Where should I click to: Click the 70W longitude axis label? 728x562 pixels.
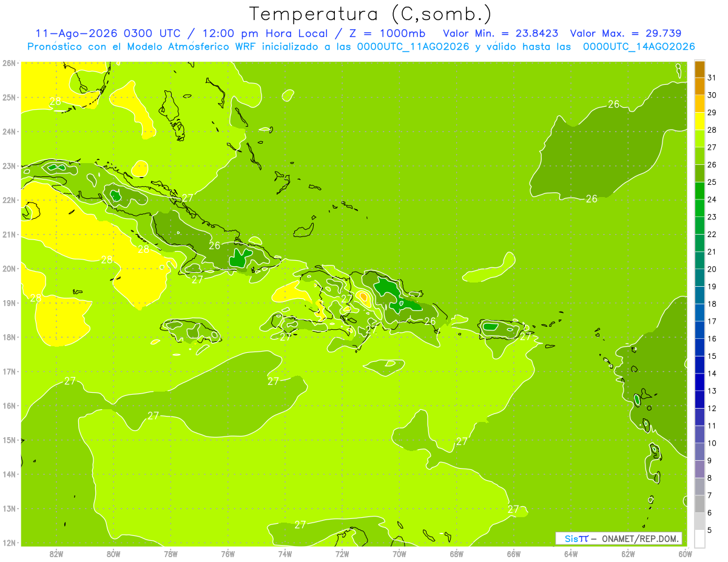tap(399, 554)
